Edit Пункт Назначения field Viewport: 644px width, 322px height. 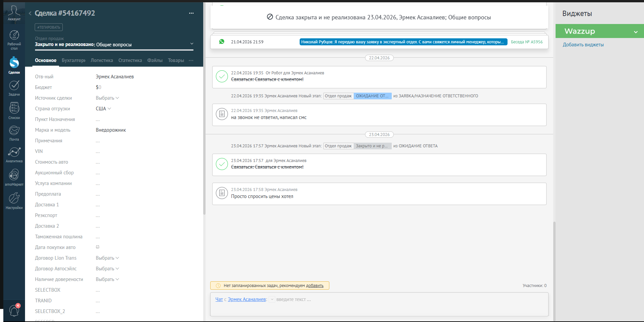[98, 119]
